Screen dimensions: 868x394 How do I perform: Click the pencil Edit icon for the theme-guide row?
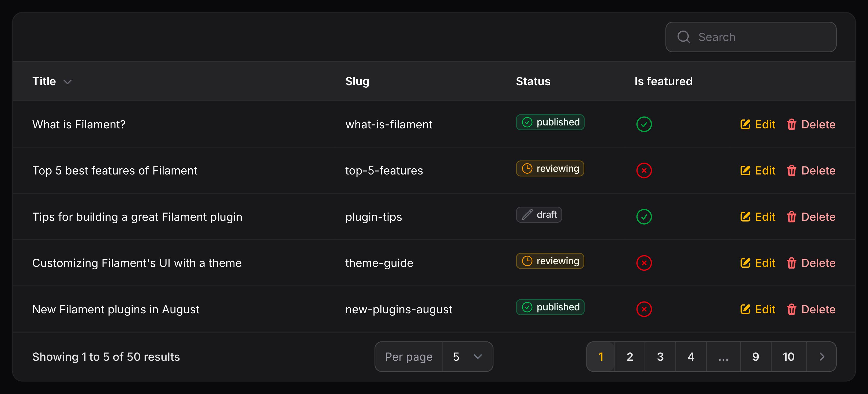coord(745,263)
